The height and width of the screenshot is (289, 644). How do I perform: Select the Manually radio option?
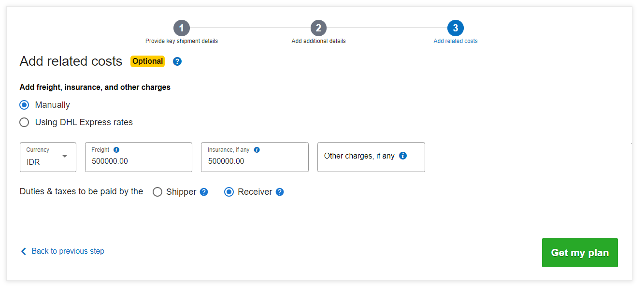pos(24,105)
